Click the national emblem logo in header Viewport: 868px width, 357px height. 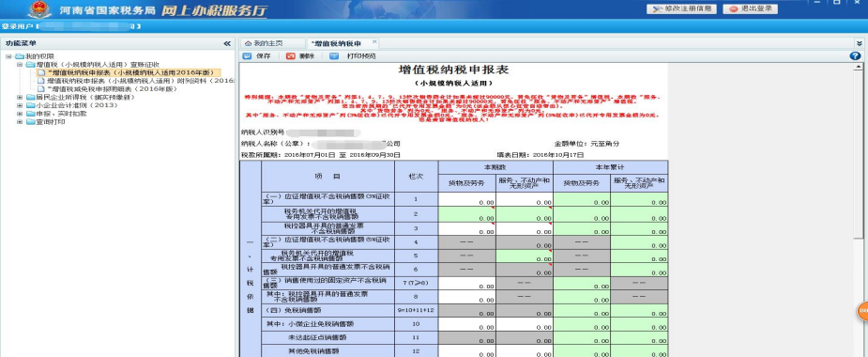click(x=39, y=9)
